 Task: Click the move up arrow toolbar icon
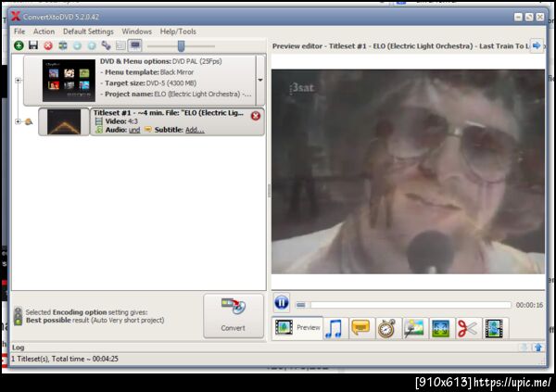coord(92,45)
